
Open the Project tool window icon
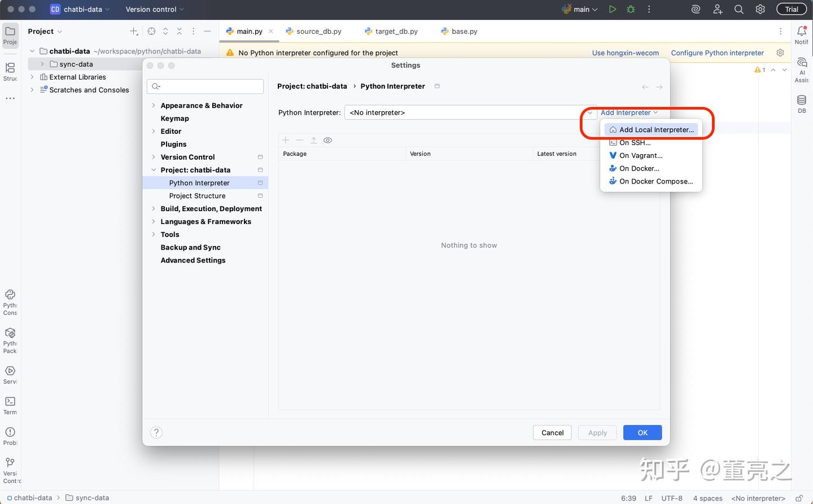coord(10,34)
